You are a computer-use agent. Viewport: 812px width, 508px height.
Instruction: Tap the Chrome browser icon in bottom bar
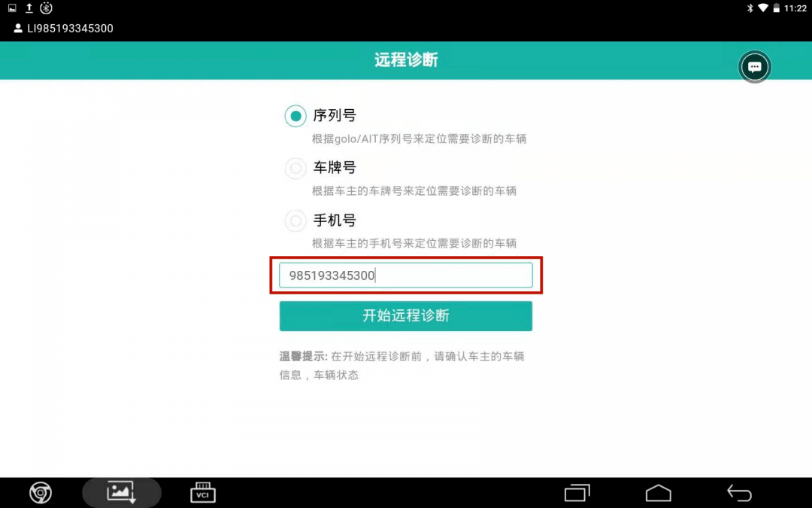pyautogui.click(x=41, y=492)
